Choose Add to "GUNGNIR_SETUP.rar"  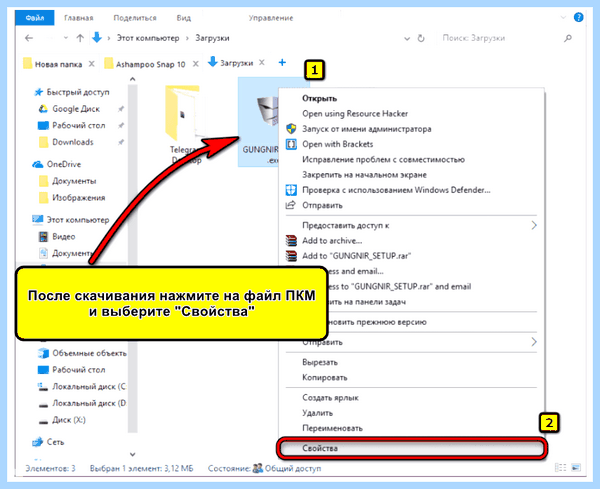(356, 256)
